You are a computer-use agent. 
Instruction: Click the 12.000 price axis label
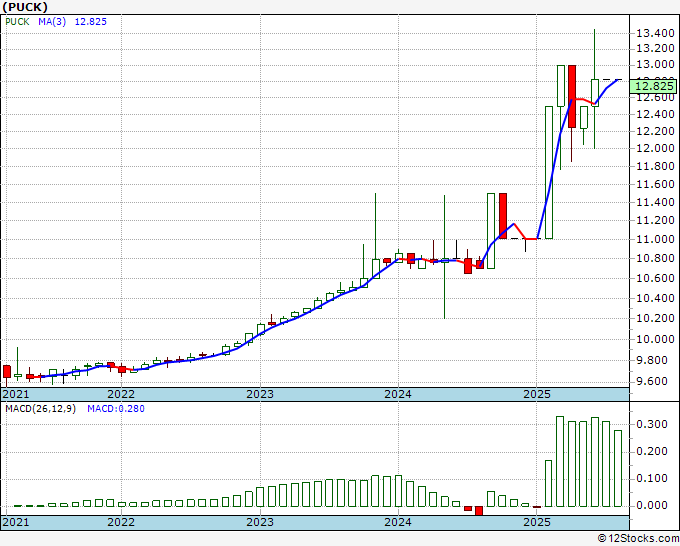click(655, 148)
